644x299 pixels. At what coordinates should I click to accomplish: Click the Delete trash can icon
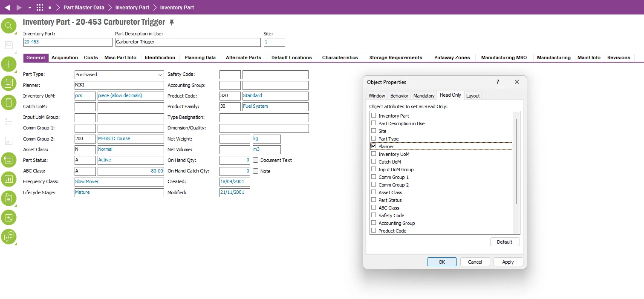click(x=9, y=102)
